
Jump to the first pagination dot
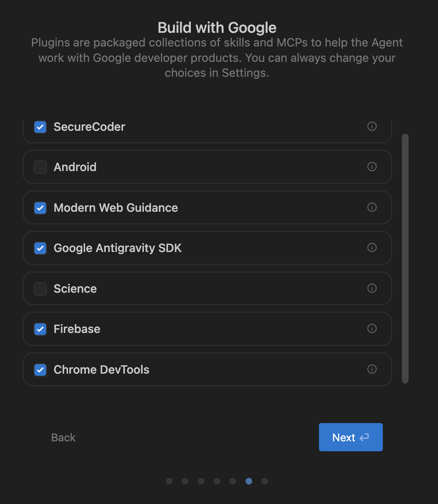(x=169, y=481)
